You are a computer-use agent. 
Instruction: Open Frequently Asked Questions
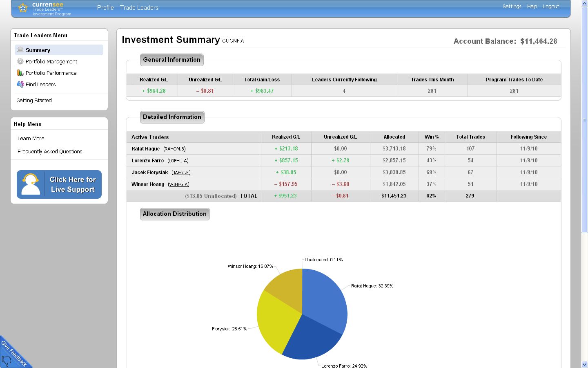pyautogui.click(x=50, y=151)
